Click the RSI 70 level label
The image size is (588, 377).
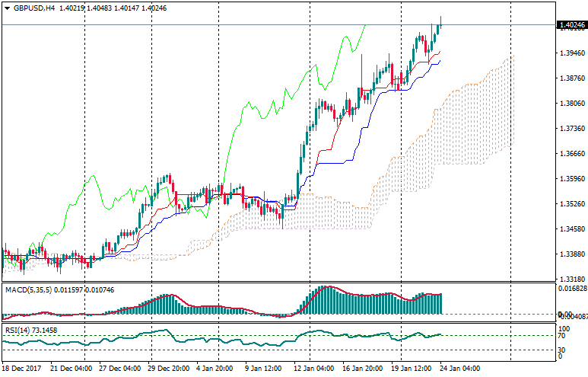pyautogui.click(x=561, y=335)
